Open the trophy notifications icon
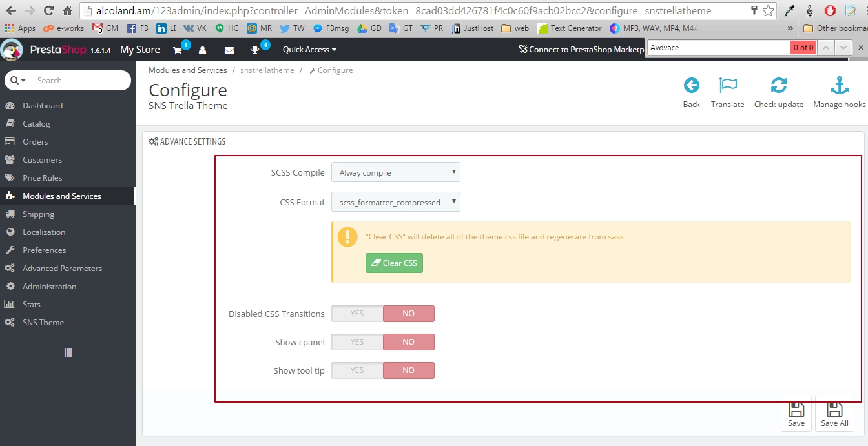The image size is (868, 446). pyautogui.click(x=255, y=50)
